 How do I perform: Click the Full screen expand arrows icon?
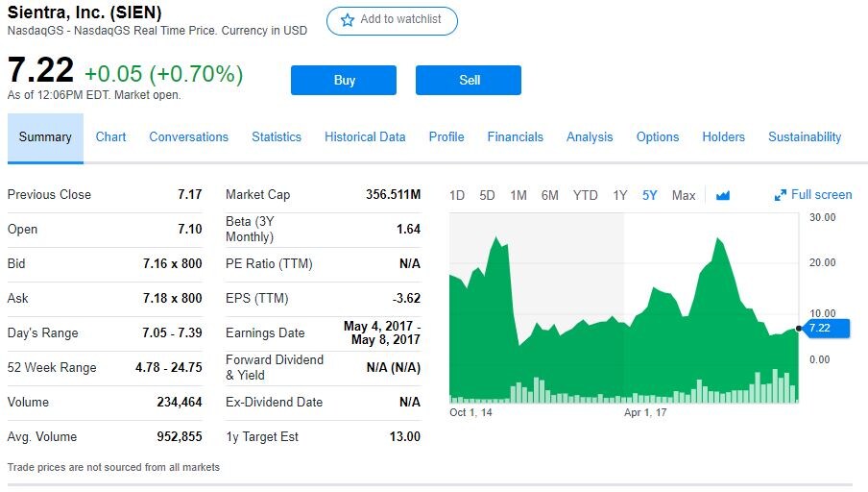point(780,195)
